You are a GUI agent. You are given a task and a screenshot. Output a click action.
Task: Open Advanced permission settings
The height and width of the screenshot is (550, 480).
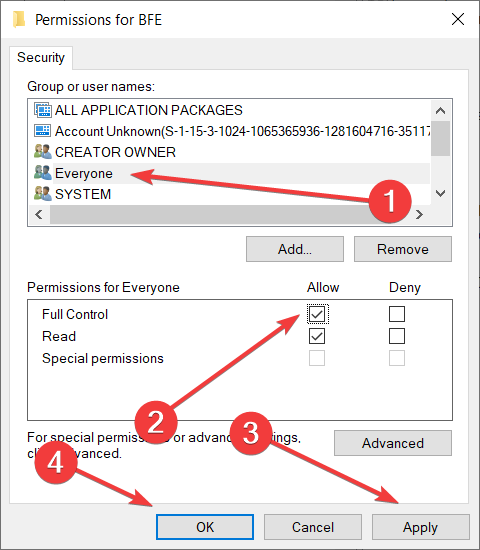coord(393,443)
